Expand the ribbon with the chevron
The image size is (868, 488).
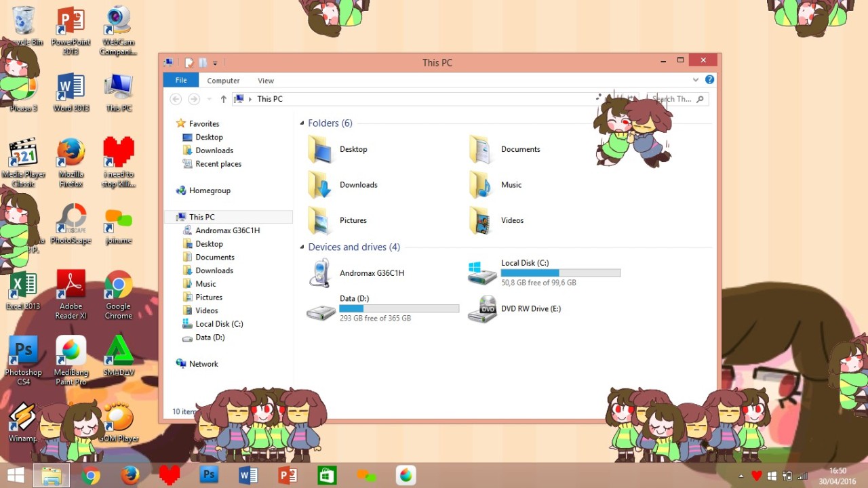(x=695, y=80)
